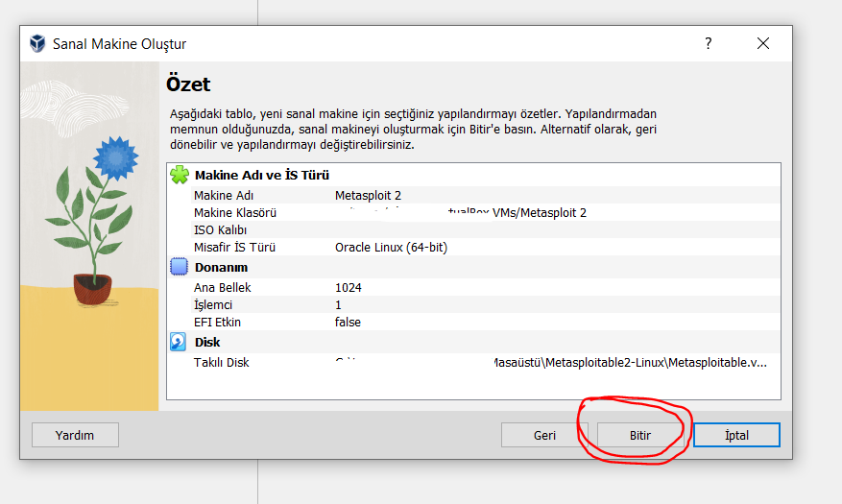Open the question mark help in title bar
The image size is (842, 504).
(709, 43)
